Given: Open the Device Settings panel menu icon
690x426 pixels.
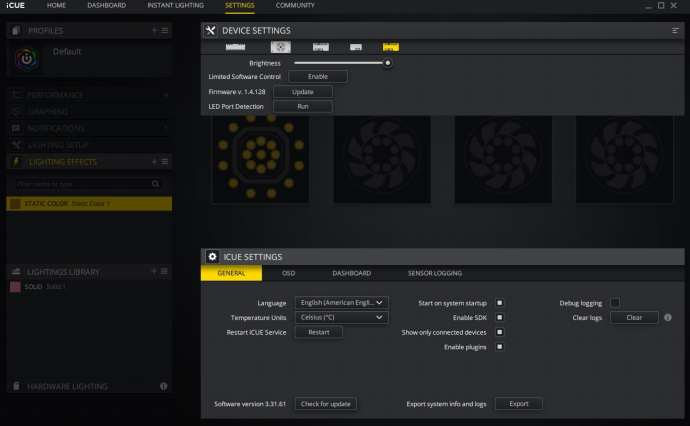Looking at the screenshot, I should (x=675, y=30).
